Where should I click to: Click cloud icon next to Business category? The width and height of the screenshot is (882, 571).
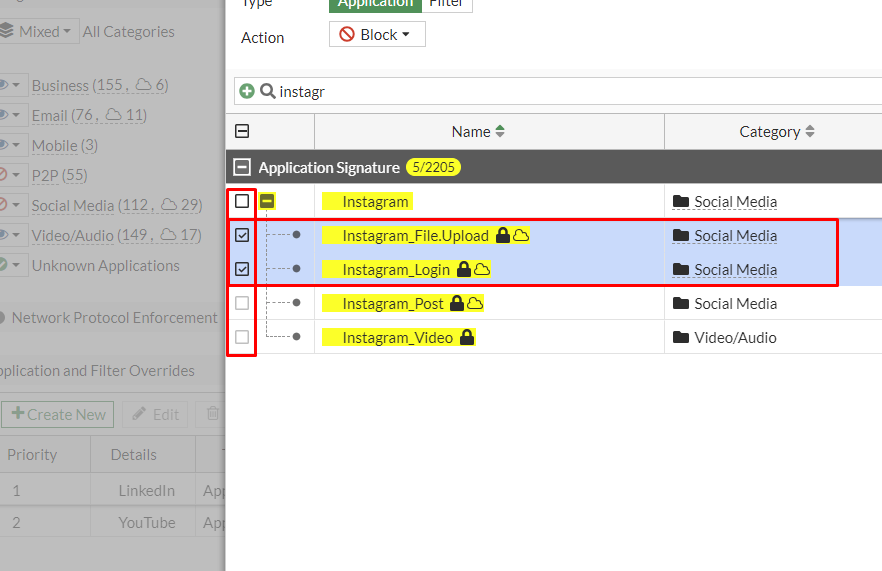(144, 84)
